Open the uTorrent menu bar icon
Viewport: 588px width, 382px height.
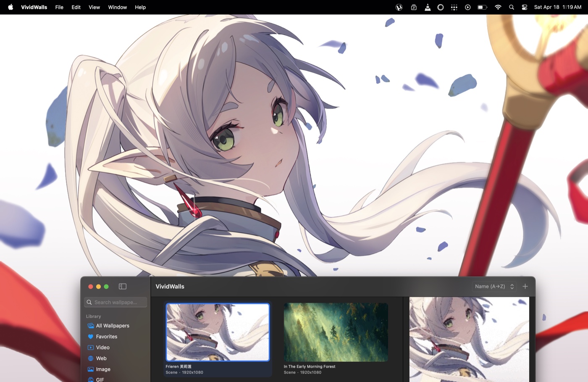pyautogui.click(x=399, y=7)
